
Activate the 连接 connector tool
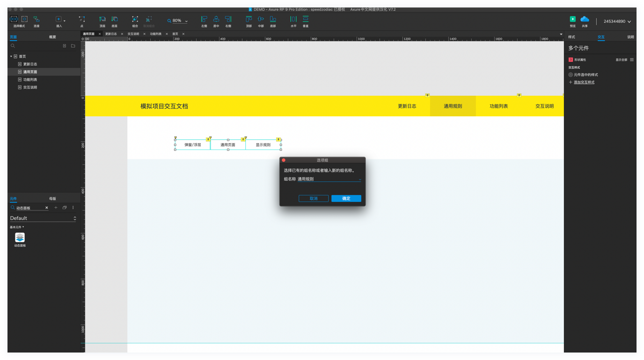click(37, 21)
